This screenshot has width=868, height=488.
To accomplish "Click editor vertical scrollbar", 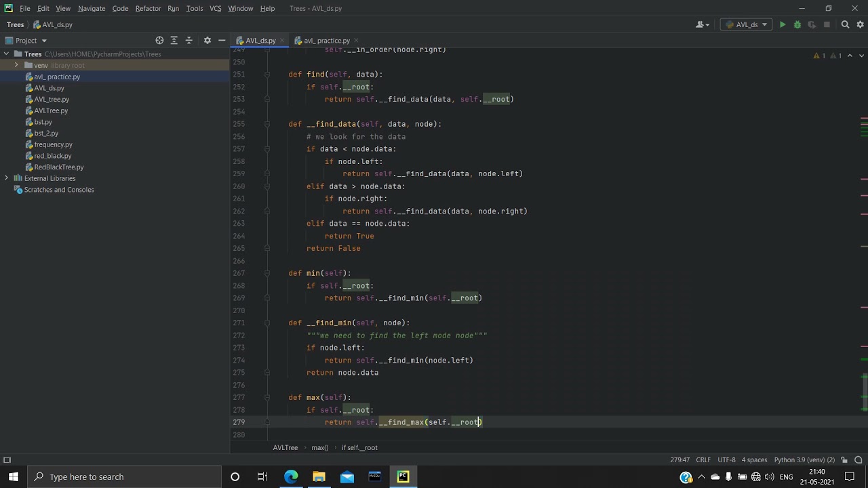I will tap(865, 392).
